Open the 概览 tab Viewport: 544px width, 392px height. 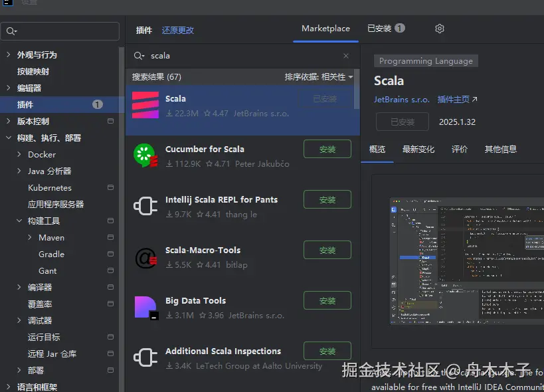(377, 149)
